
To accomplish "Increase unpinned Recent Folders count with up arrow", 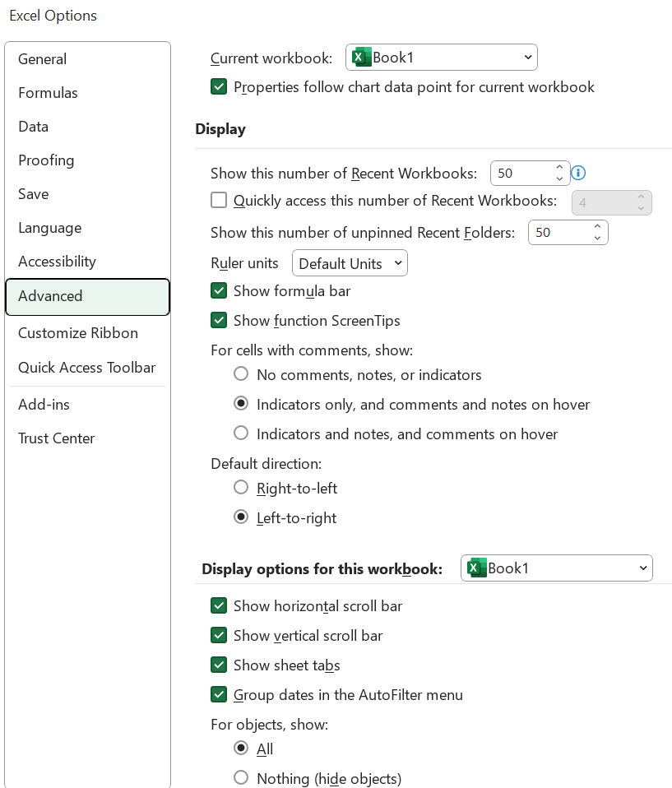I will 597,227.
